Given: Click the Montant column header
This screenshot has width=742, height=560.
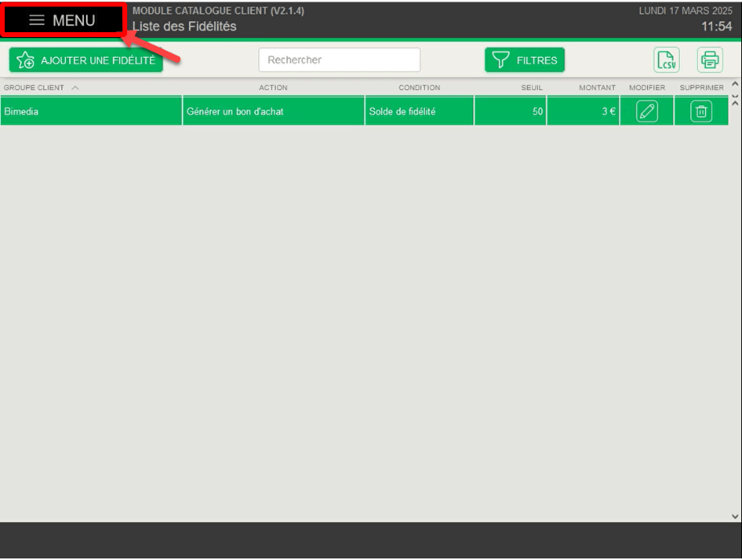Looking at the screenshot, I should pyautogui.click(x=597, y=88).
